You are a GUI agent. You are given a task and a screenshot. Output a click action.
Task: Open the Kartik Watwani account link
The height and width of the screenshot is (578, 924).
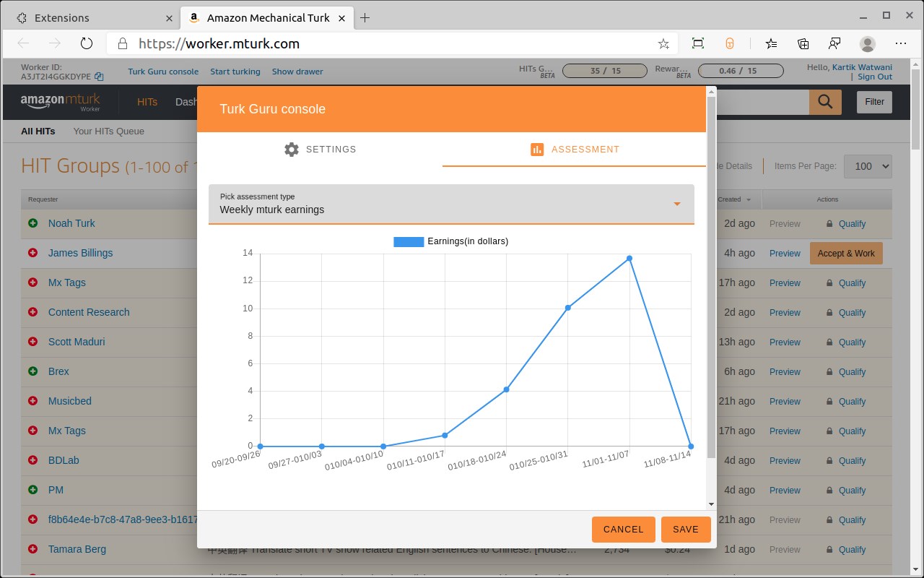pyautogui.click(x=862, y=67)
